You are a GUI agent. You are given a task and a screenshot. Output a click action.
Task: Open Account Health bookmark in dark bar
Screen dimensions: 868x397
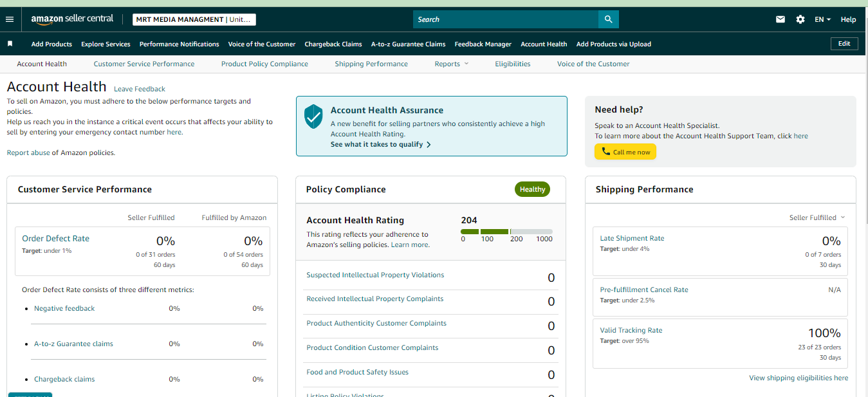pos(544,44)
